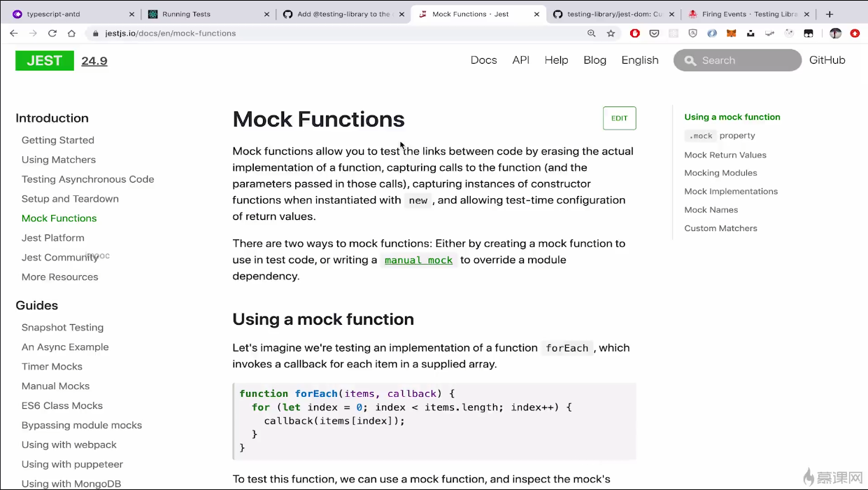Click the user profile avatar
Screen dimensions: 868x490
point(835,33)
